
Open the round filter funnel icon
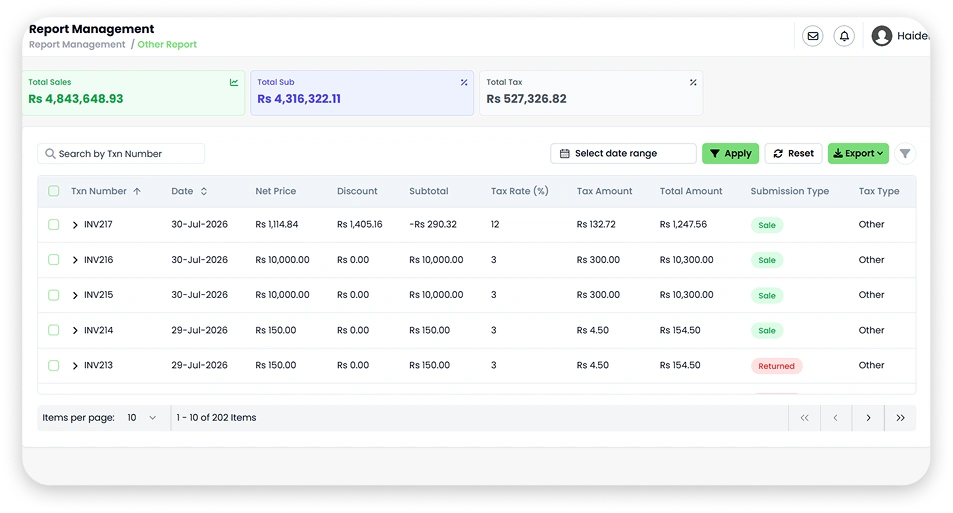point(905,154)
